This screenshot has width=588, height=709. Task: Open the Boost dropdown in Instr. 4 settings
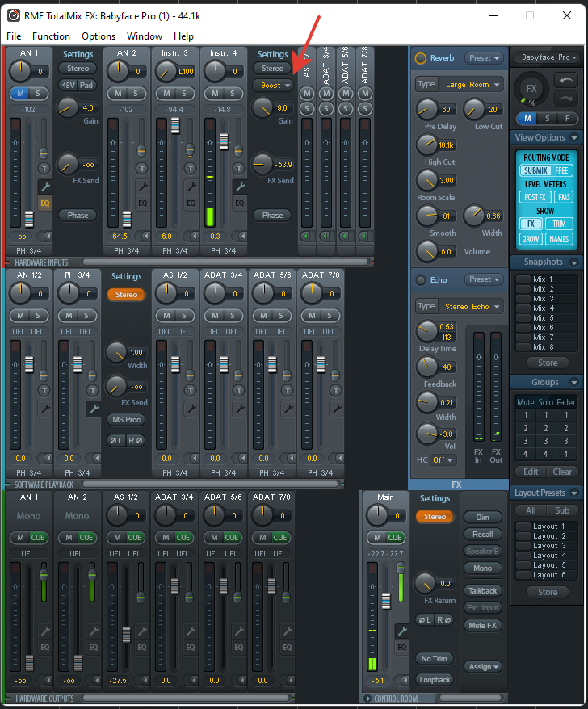275,85
